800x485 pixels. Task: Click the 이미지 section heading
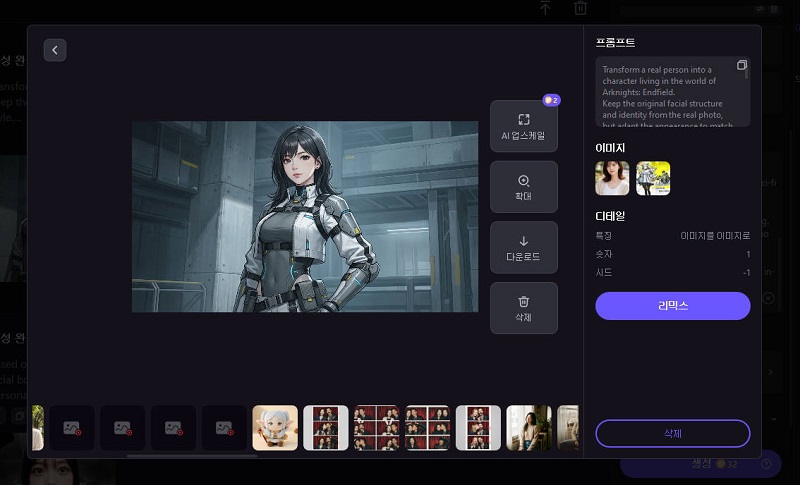[610, 148]
